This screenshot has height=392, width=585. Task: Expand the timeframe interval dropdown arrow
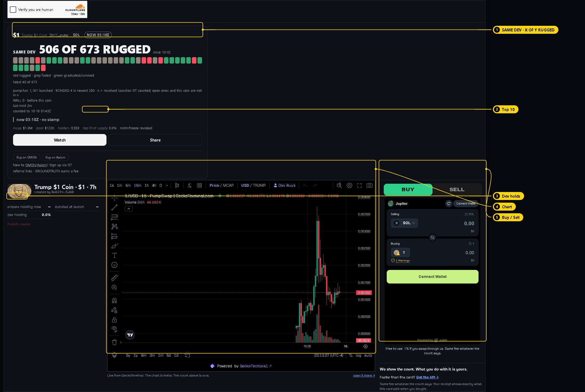point(167,185)
